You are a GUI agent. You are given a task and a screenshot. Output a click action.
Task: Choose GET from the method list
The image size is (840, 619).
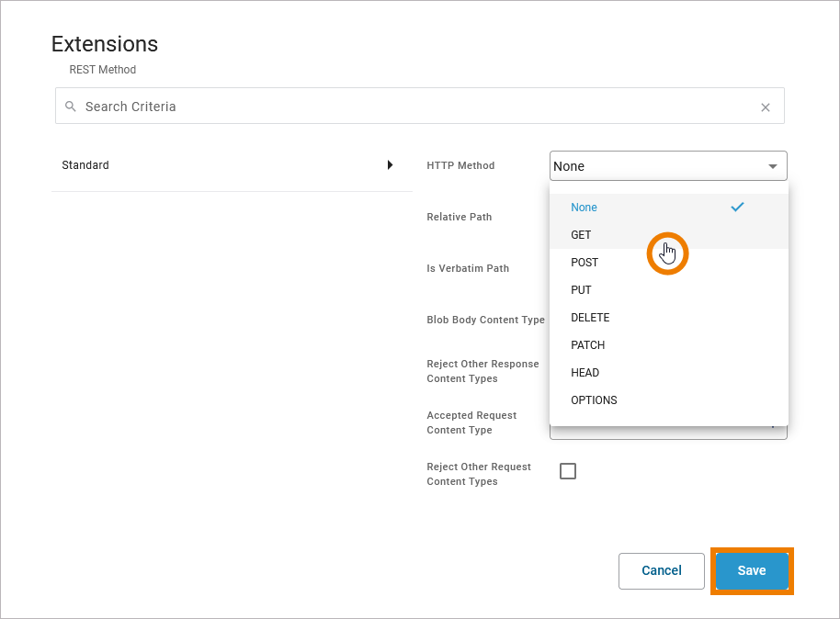(581, 235)
